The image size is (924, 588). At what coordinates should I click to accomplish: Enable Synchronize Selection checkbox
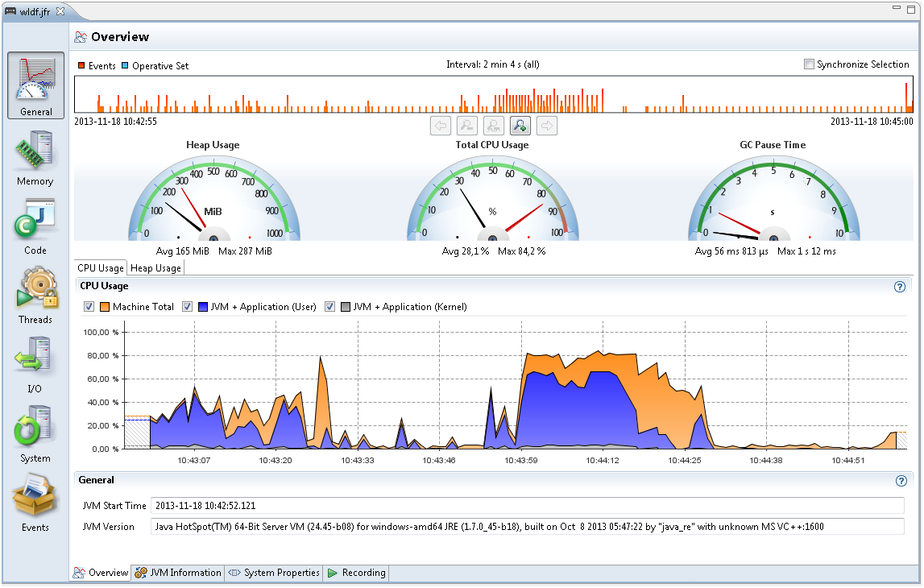click(809, 64)
